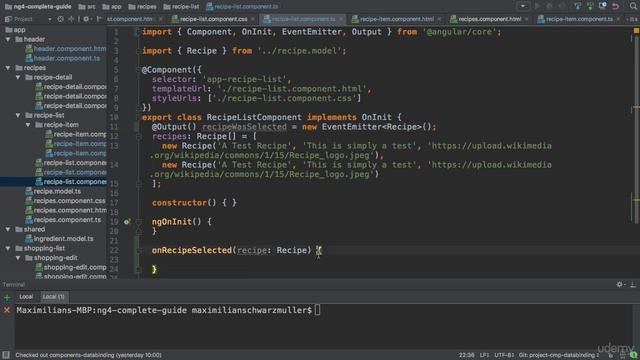
Task: Fold the ngOnInit method gutter marker
Action: [139, 222]
